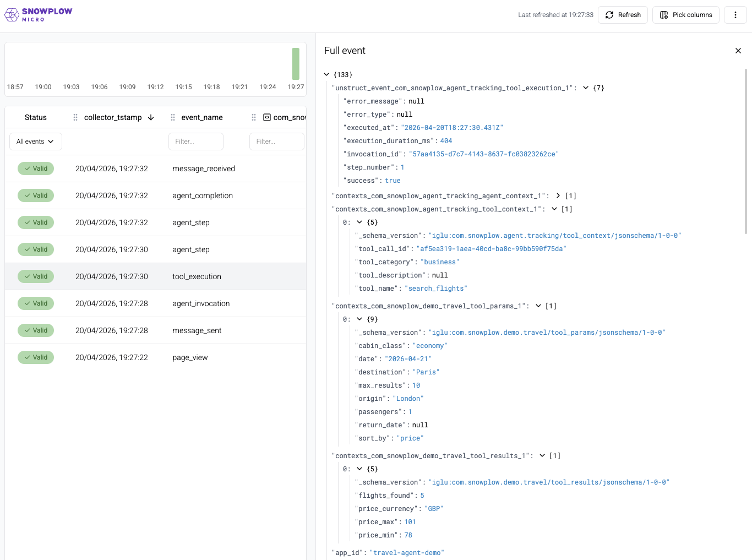Click the green bar in timeline histogram
The height and width of the screenshot is (560, 752).
coord(296,64)
